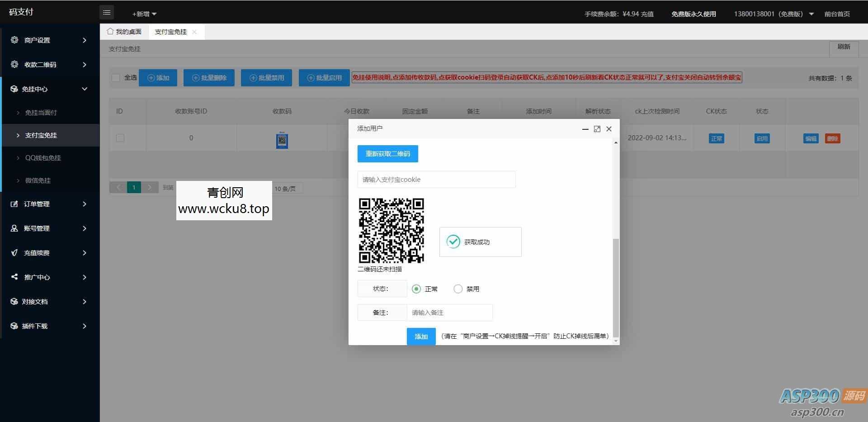
Task: Select 账号管理 in the sidebar
Action: click(x=37, y=228)
